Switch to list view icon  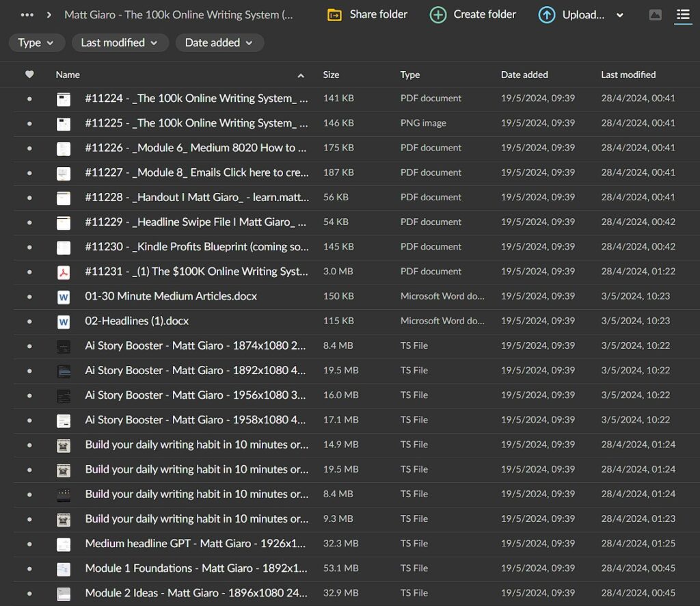coord(682,15)
